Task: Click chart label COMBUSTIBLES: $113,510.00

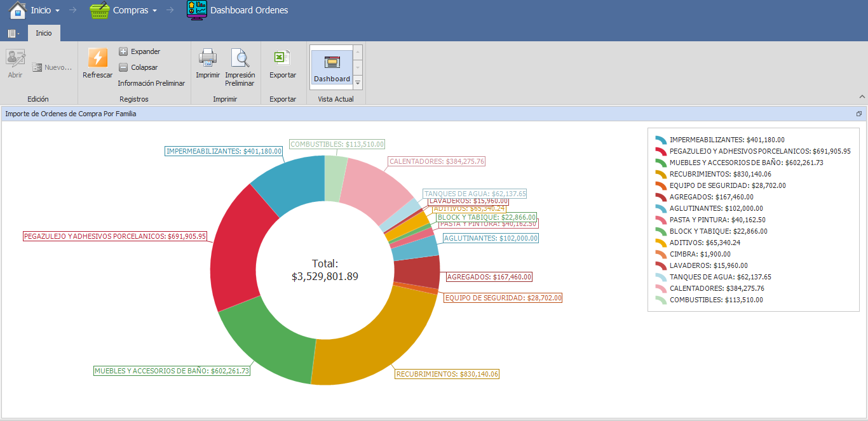Action: 337,144
